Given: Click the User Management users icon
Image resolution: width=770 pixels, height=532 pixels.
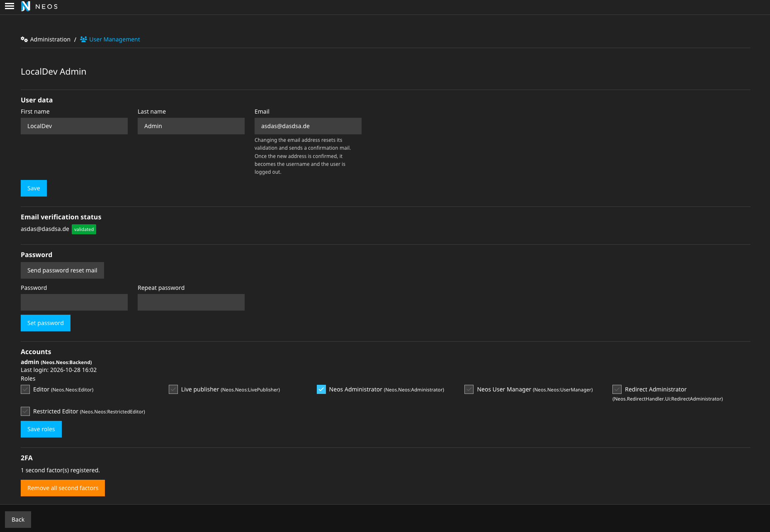Looking at the screenshot, I should click(x=83, y=39).
